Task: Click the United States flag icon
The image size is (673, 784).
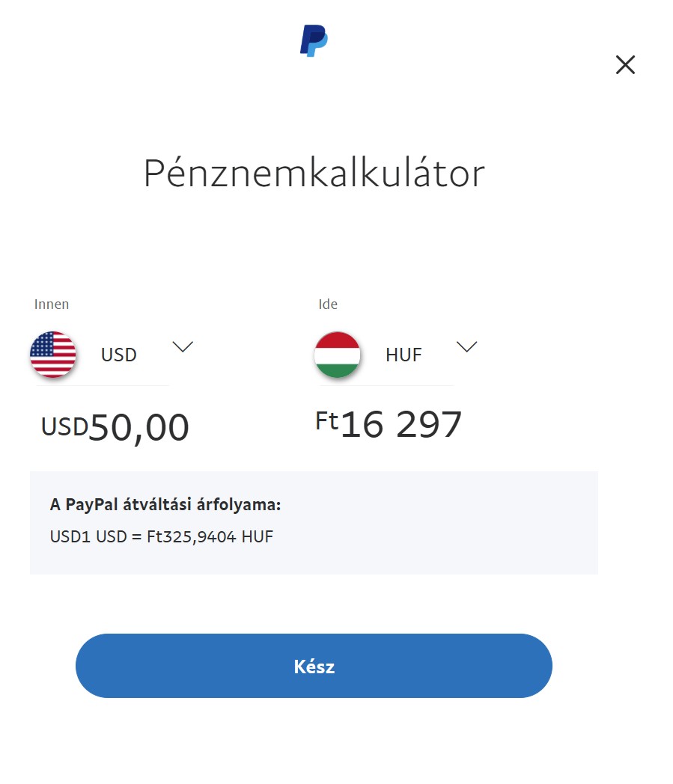Action: [53, 354]
